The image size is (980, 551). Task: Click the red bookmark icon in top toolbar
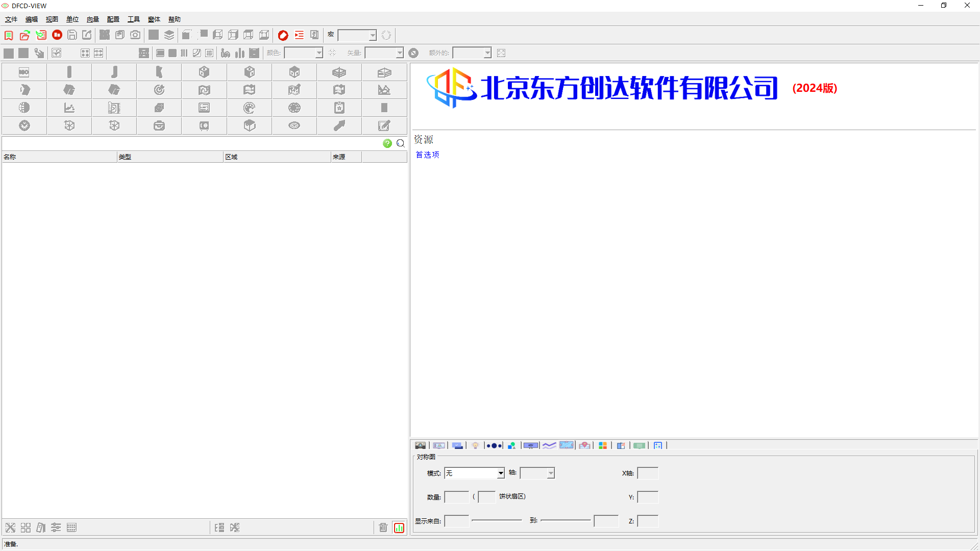pyautogui.click(x=9, y=35)
